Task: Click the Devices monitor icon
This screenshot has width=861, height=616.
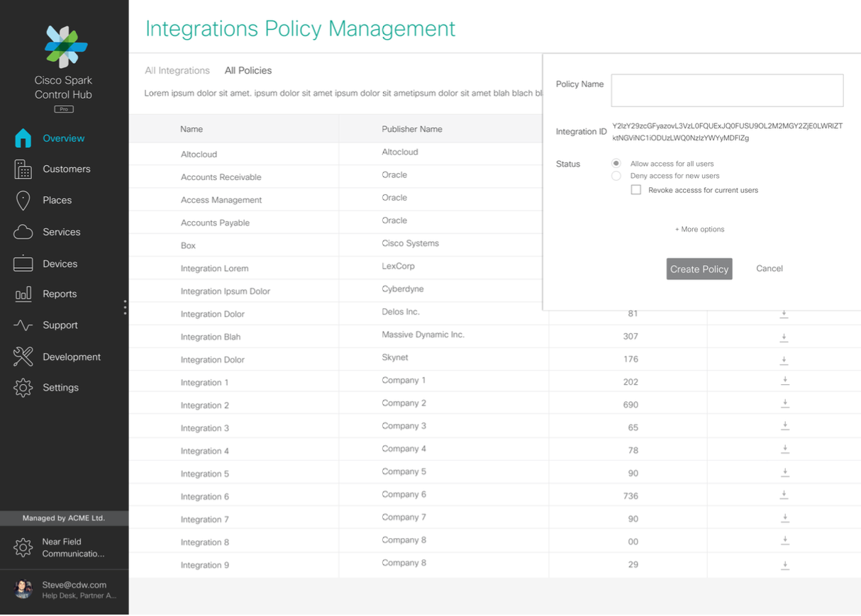Action: coord(23,264)
